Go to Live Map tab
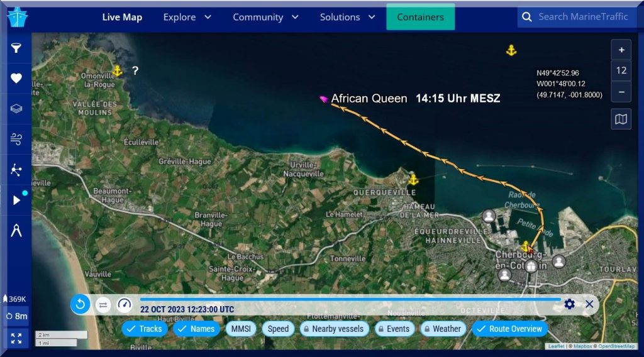Screen dimensions: 644x357 pyautogui.click(x=122, y=17)
